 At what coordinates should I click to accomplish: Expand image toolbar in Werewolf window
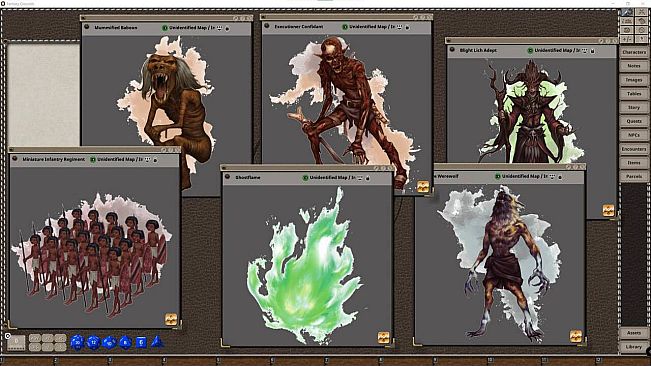[575, 336]
